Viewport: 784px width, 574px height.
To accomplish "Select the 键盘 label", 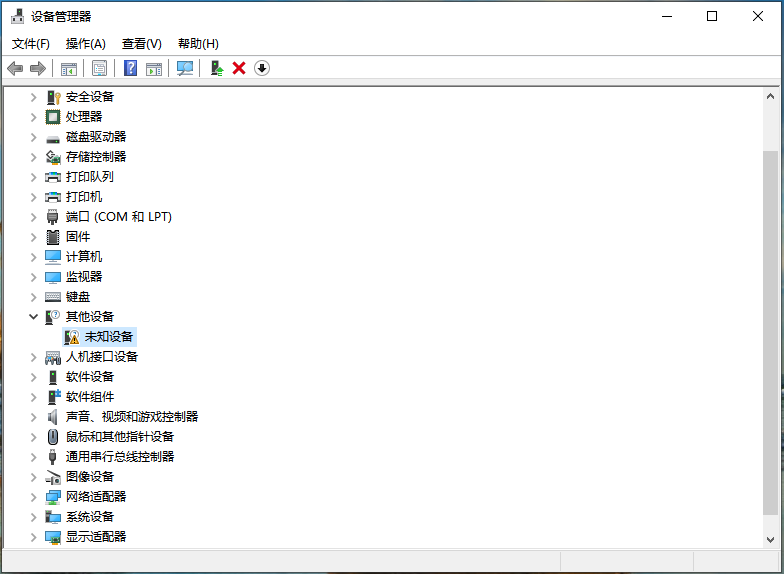I will click(x=78, y=297).
